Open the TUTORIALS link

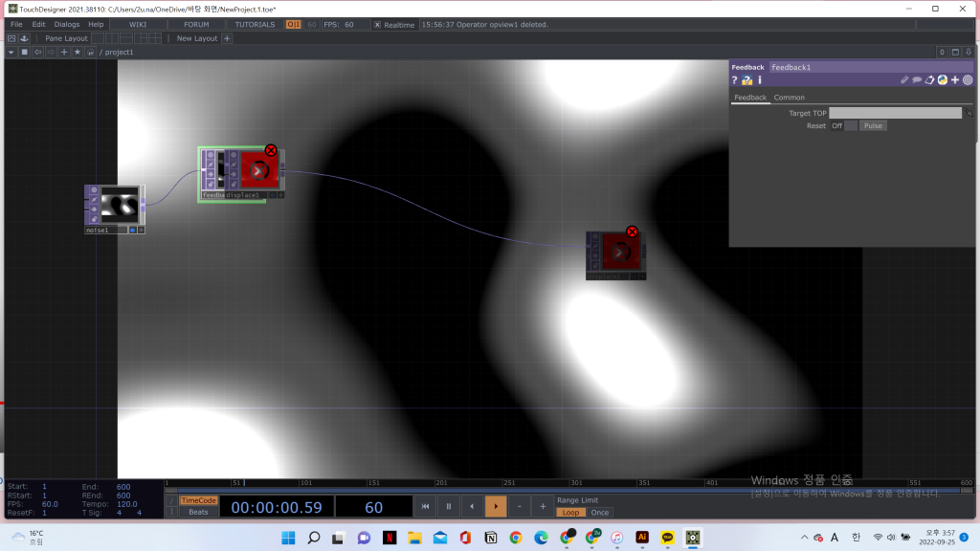[x=255, y=24]
